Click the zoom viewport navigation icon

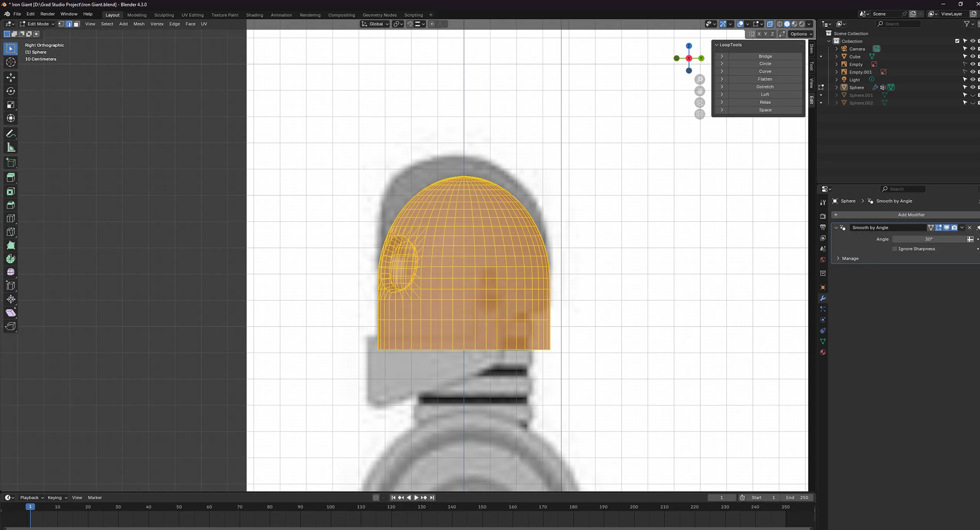[700, 80]
